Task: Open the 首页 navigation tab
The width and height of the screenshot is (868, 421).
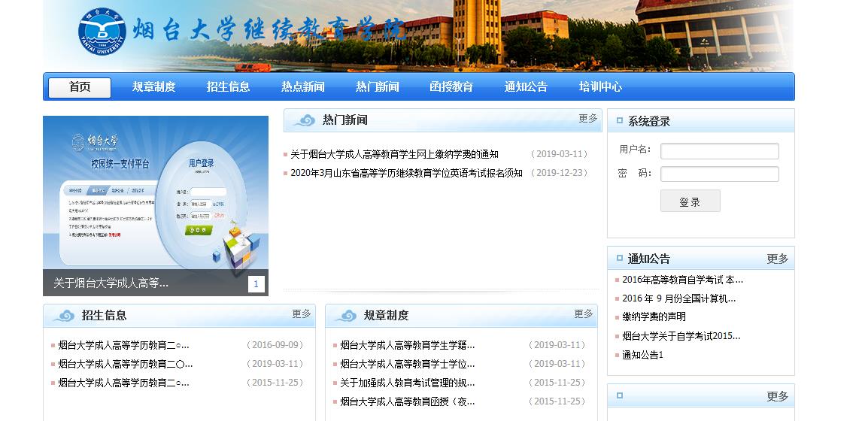Action: pos(80,87)
